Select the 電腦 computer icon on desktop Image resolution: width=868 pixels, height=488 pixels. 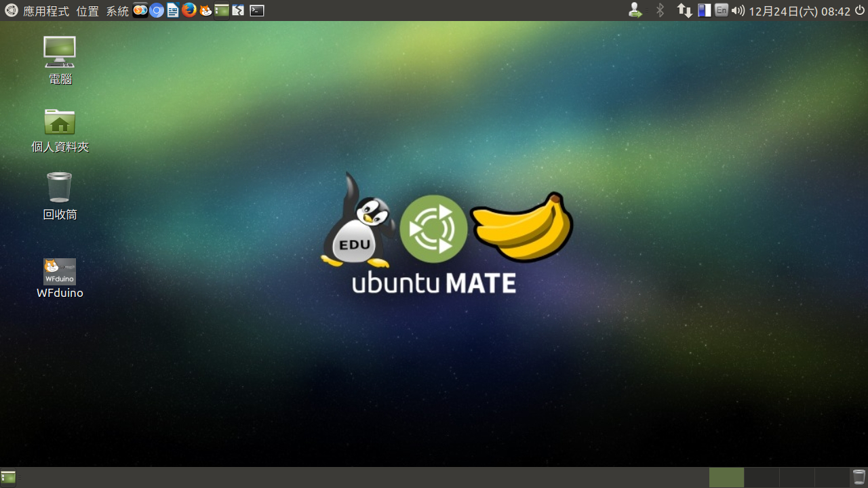tap(60, 52)
